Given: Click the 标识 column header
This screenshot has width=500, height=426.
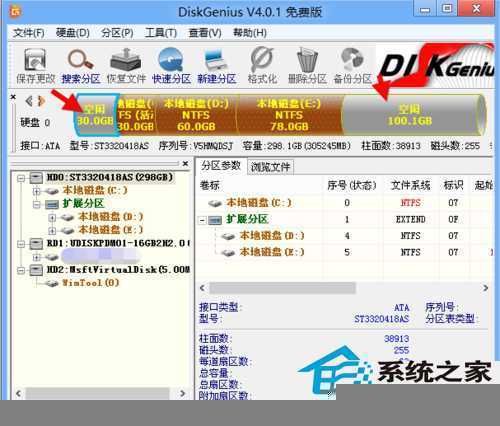Looking at the screenshot, I should click(453, 185).
